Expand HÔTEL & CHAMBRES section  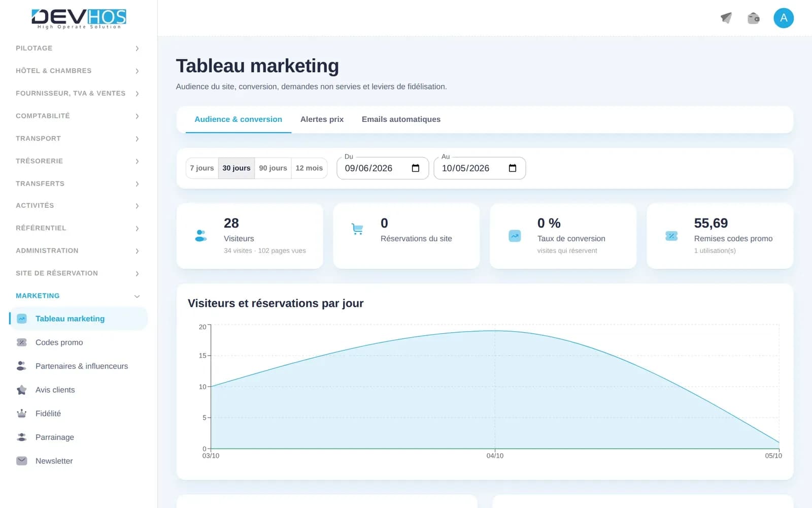click(x=77, y=71)
